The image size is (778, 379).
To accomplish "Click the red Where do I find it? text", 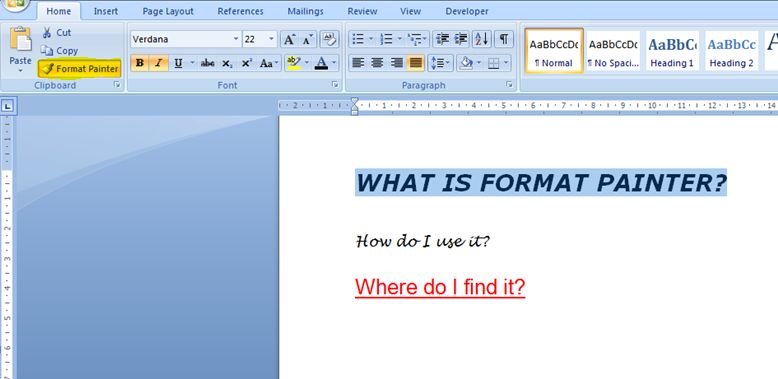I will (x=440, y=287).
